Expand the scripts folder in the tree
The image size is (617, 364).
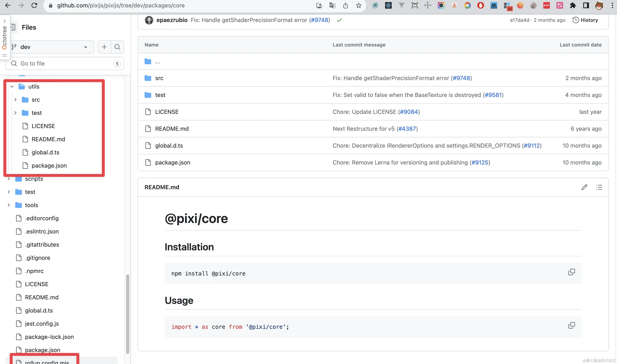coord(9,179)
